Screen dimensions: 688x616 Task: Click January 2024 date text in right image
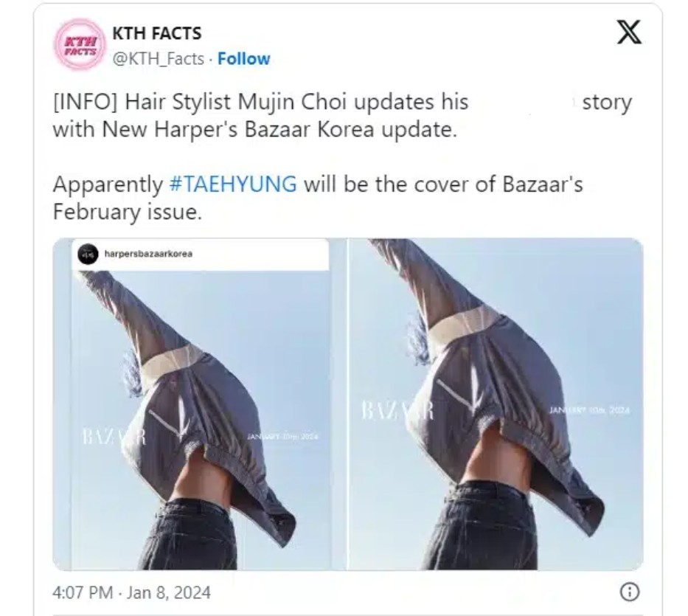pos(589,410)
